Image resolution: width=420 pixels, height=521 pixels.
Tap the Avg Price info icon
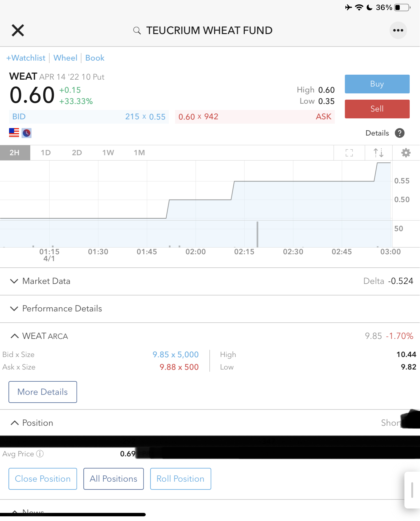[x=40, y=454]
